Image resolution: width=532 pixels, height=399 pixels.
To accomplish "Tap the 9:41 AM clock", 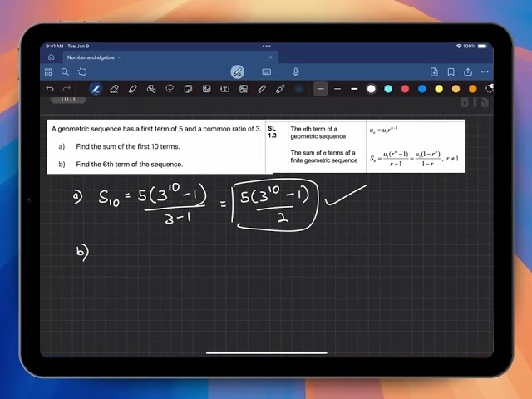I will (x=55, y=46).
